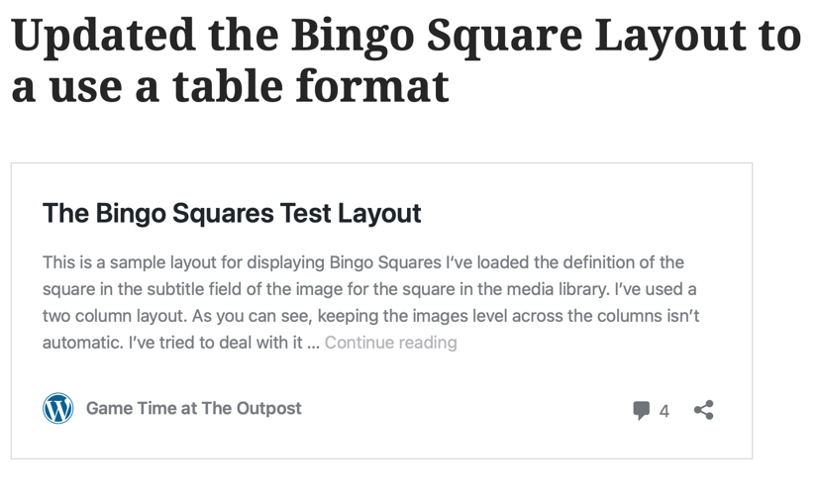Click the excerpt text "I've tried to deal with it"
This screenshot has width=819, height=504.
click(215, 343)
